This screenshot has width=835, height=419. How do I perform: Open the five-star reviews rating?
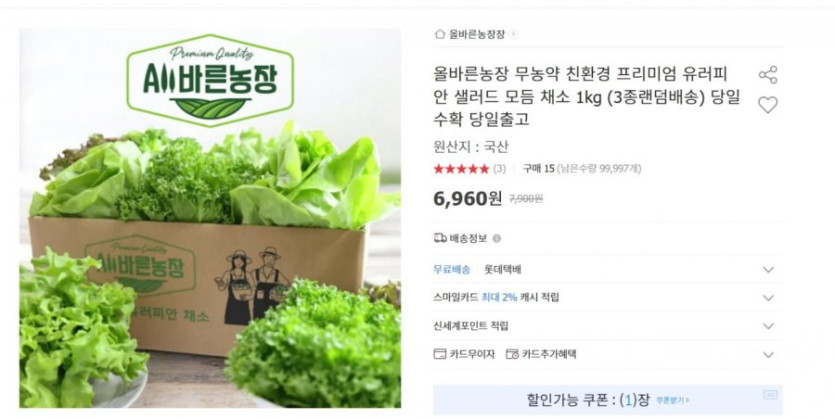click(461, 169)
